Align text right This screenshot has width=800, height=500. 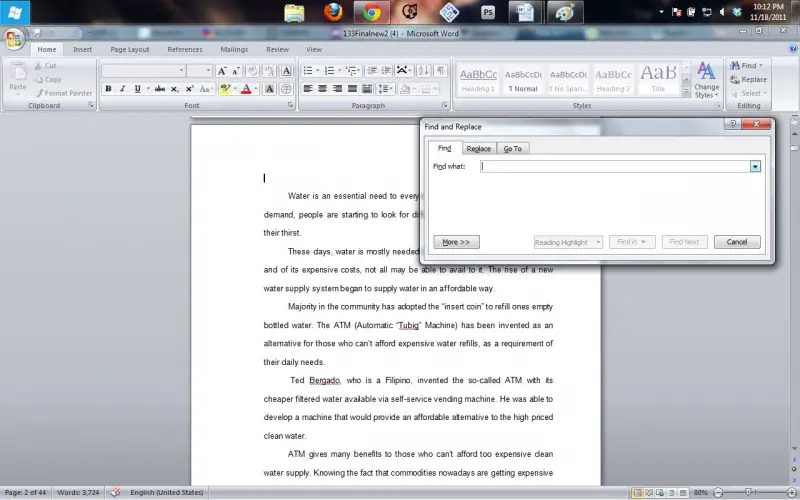click(x=337, y=89)
